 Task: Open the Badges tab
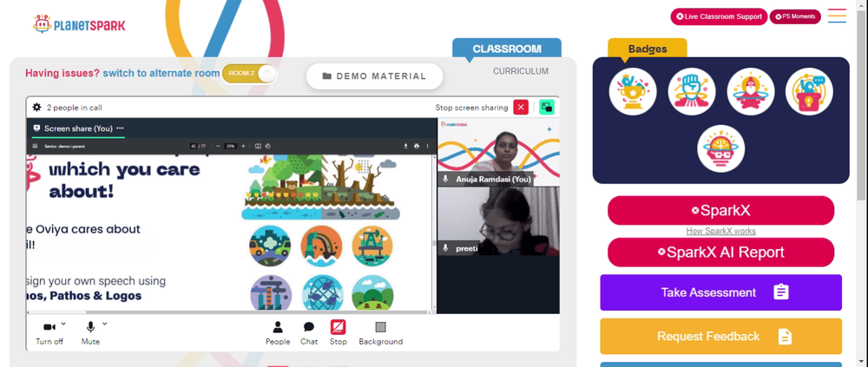[x=648, y=49]
